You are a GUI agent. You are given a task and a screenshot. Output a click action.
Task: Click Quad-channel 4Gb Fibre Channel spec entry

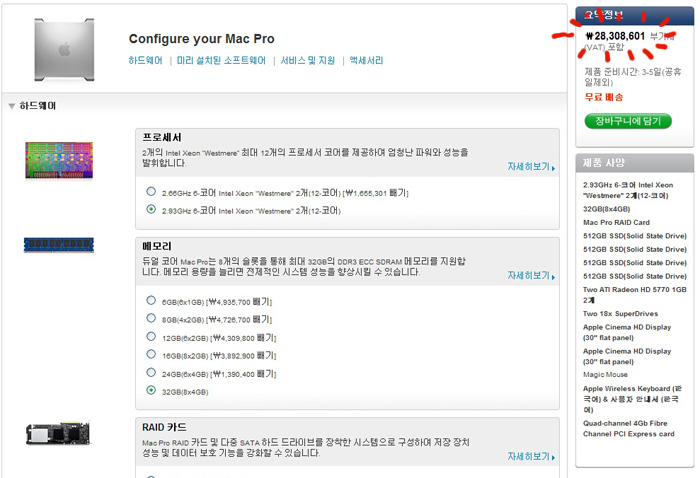coord(629,428)
